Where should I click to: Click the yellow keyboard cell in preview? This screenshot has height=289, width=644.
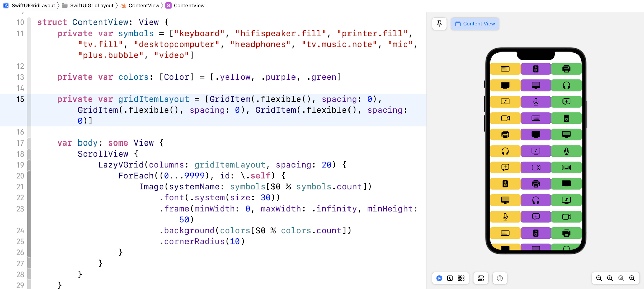pyautogui.click(x=505, y=69)
